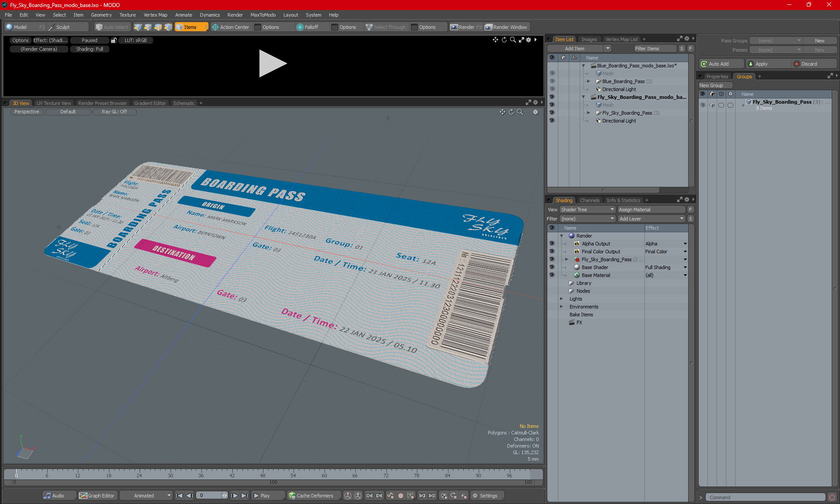The width and height of the screenshot is (840, 504).
Task: Select Vertices selection mode icon
Action: (138, 27)
